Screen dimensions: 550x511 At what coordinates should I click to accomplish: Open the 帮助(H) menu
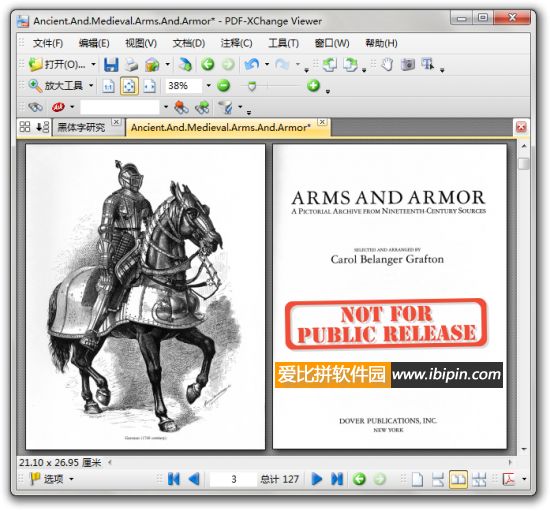pos(381,43)
